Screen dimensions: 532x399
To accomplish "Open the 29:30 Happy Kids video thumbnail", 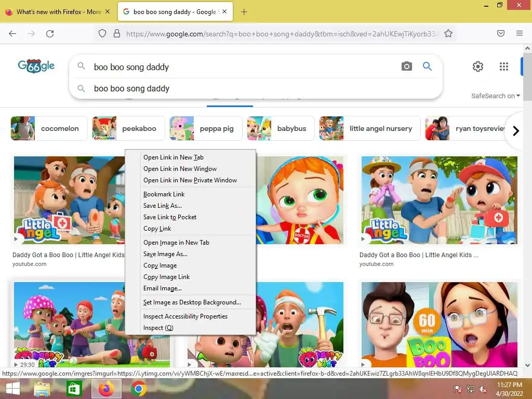I will pos(69,325).
